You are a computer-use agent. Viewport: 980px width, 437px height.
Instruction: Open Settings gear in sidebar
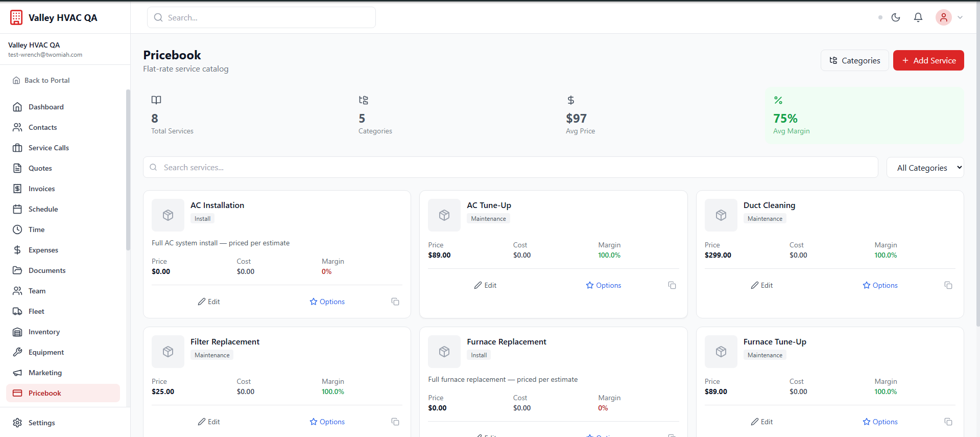tap(41, 423)
